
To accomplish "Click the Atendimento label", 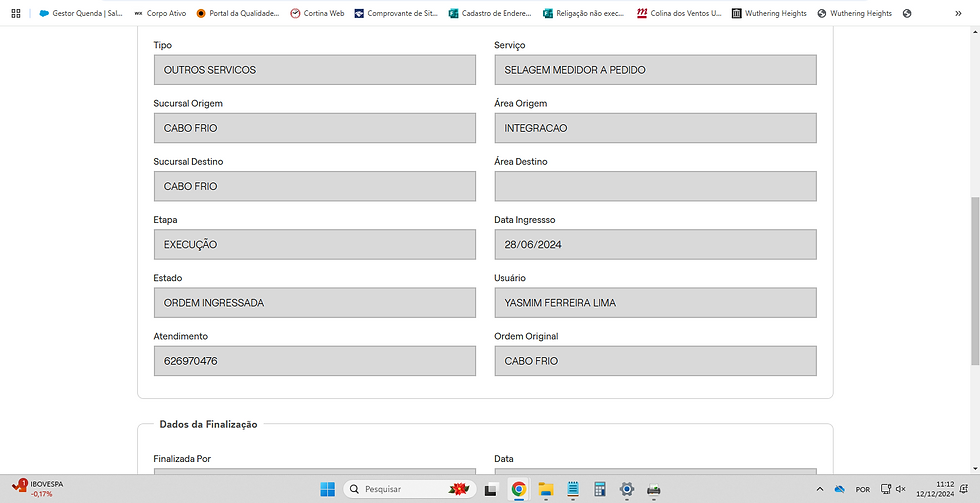I will (x=181, y=336).
